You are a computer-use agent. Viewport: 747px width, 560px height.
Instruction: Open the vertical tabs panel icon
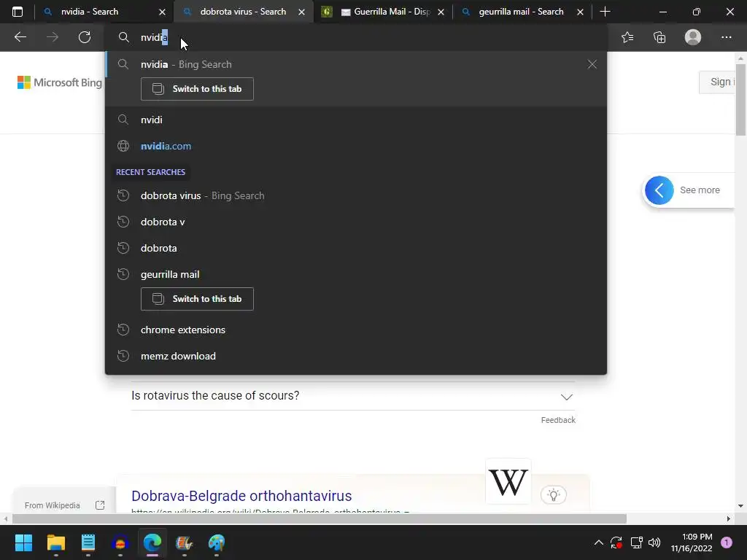[x=18, y=12]
